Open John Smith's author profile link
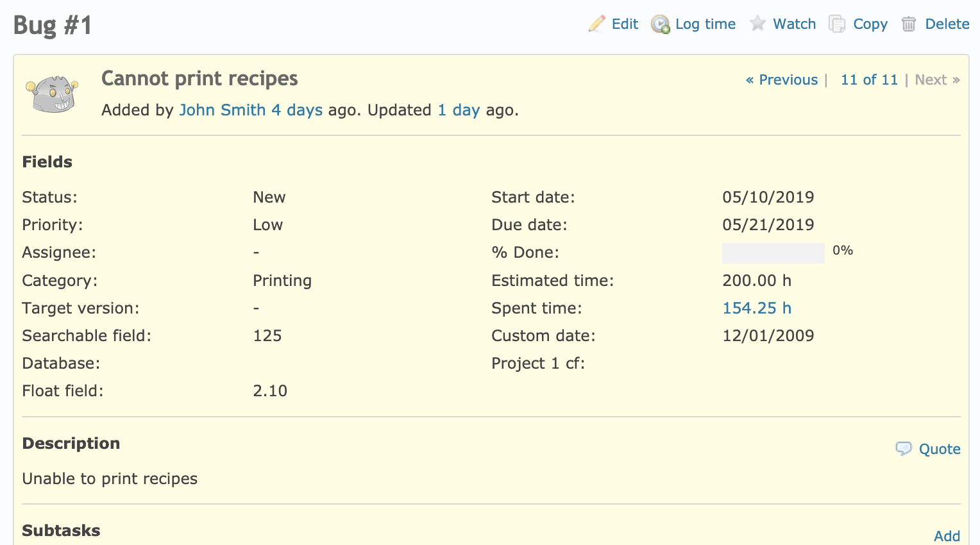Viewport: 980px width, 545px height. [x=222, y=110]
